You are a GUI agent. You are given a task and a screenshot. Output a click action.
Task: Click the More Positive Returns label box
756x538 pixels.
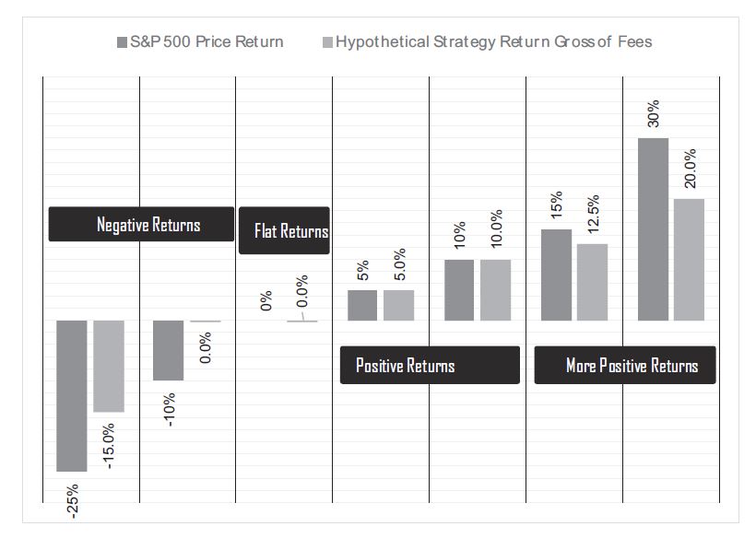625,366
